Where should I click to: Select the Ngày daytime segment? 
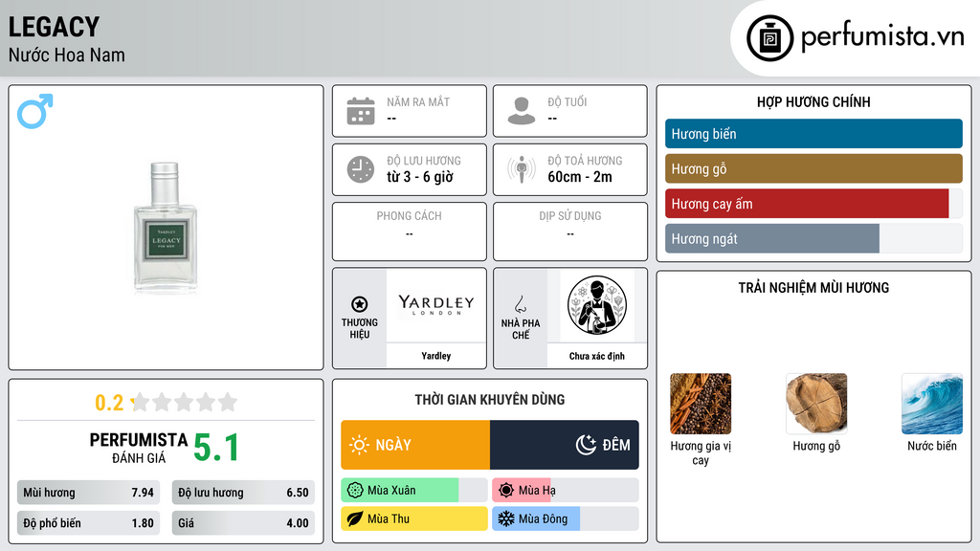click(x=415, y=445)
